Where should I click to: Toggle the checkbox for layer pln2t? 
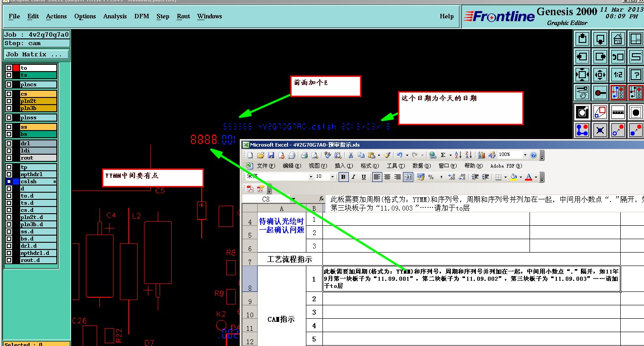(9, 101)
